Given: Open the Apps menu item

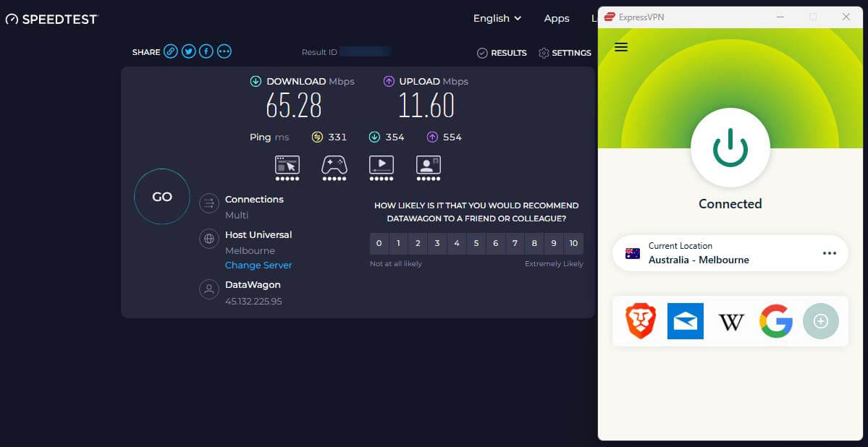Looking at the screenshot, I should pos(556,18).
